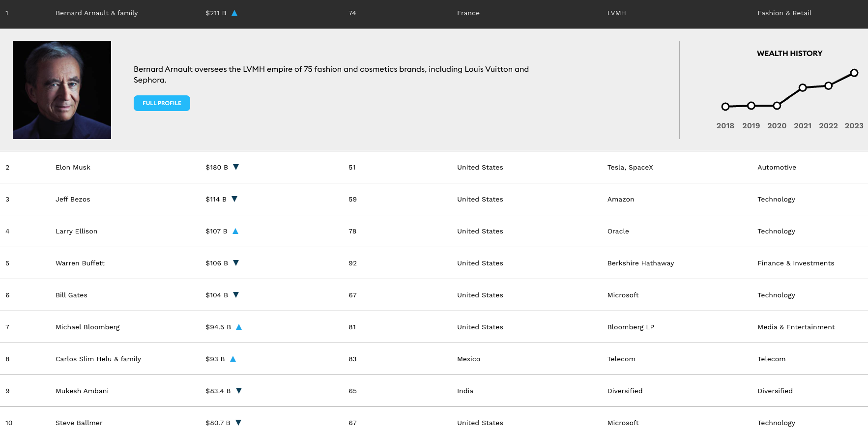Viewport: 868px width, 432px height.
Task: Click the France country cell
Action: point(468,13)
